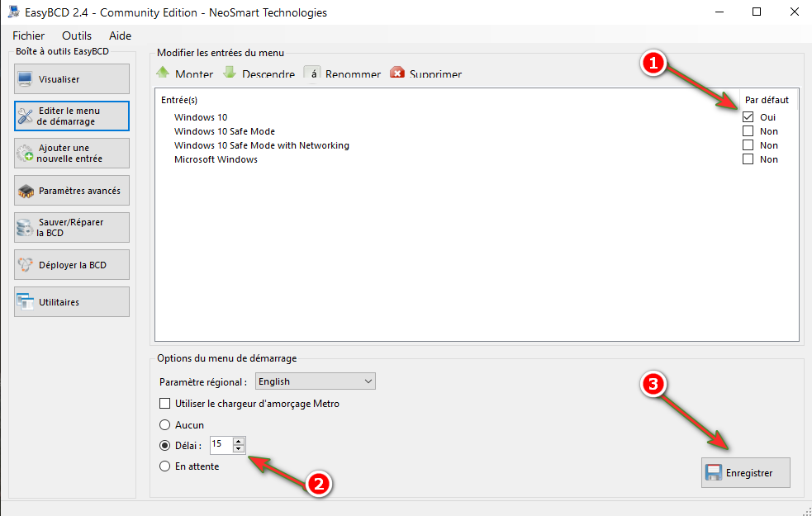This screenshot has width=812, height=516.
Task: Open Visualiser from the toolbox sidebar
Action: tap(72, 79)
